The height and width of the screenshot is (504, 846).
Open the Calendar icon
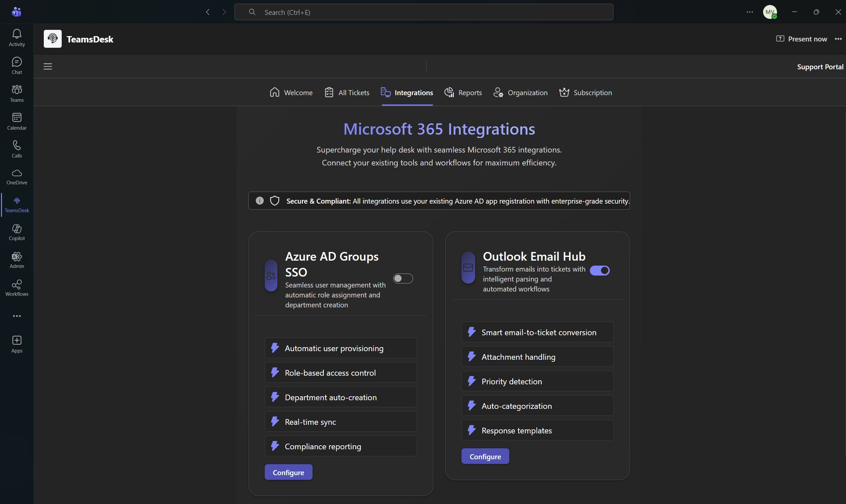[x=17, y=121]
